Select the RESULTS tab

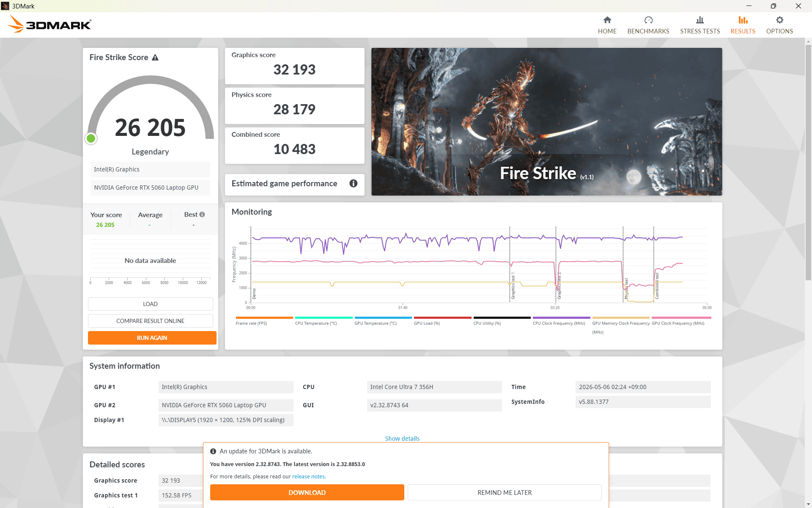click(x=743, y=25)
